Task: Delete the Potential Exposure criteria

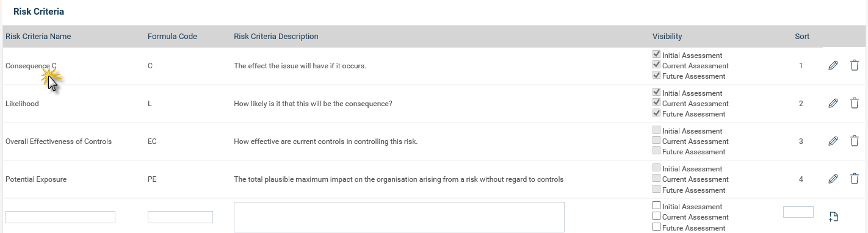Action: [x=855, y=179]
